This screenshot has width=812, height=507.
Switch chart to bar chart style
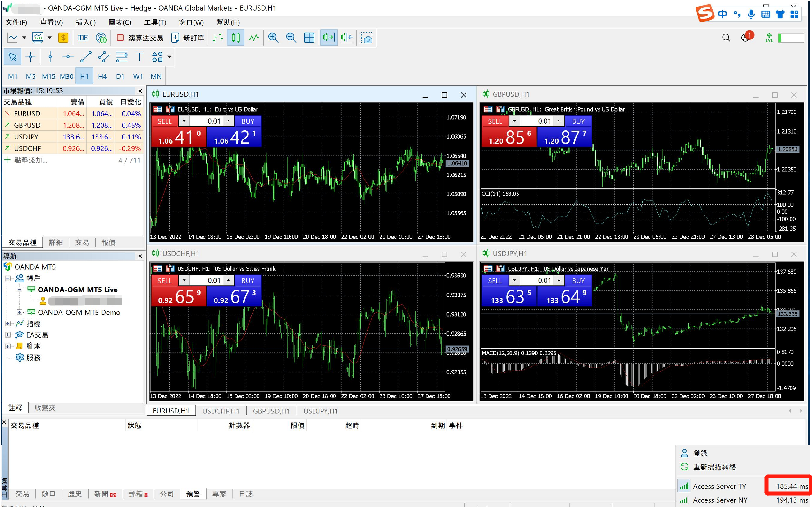218,38
